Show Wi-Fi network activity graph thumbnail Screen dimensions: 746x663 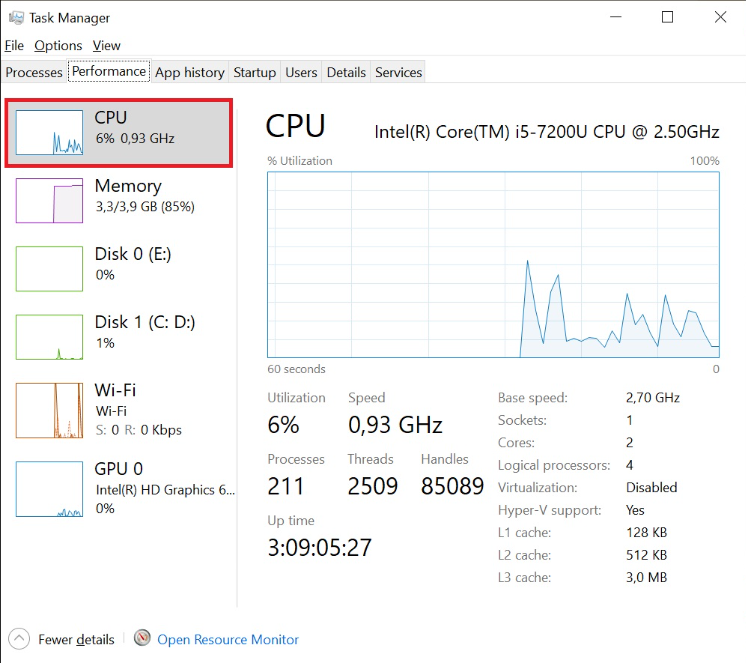coord(49,410)
